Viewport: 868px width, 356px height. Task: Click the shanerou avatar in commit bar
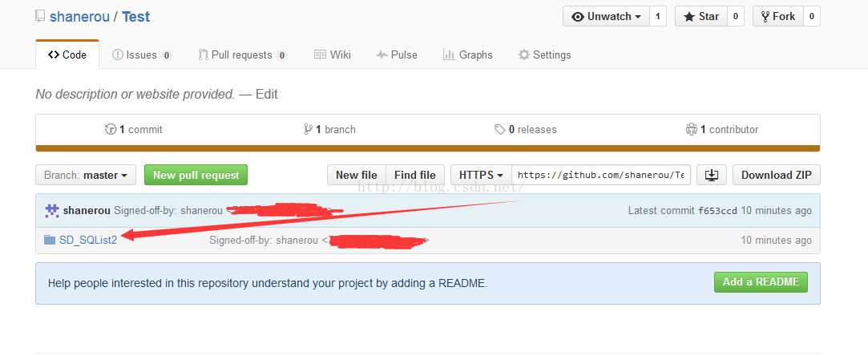pos(52,210)
